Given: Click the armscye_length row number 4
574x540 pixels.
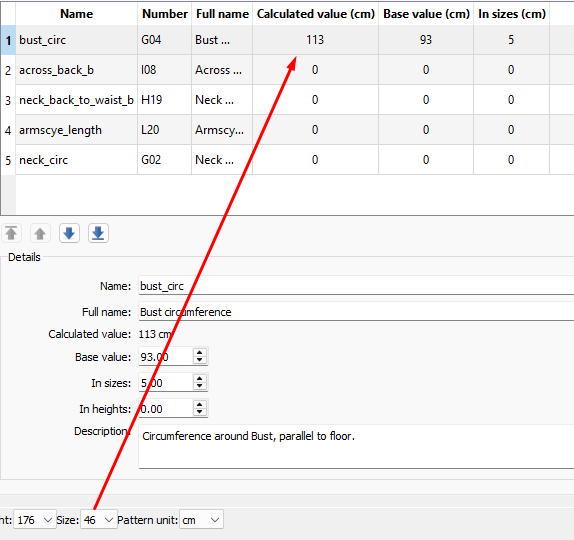Looking at the screenshot, I should click(x=8, y=130).
